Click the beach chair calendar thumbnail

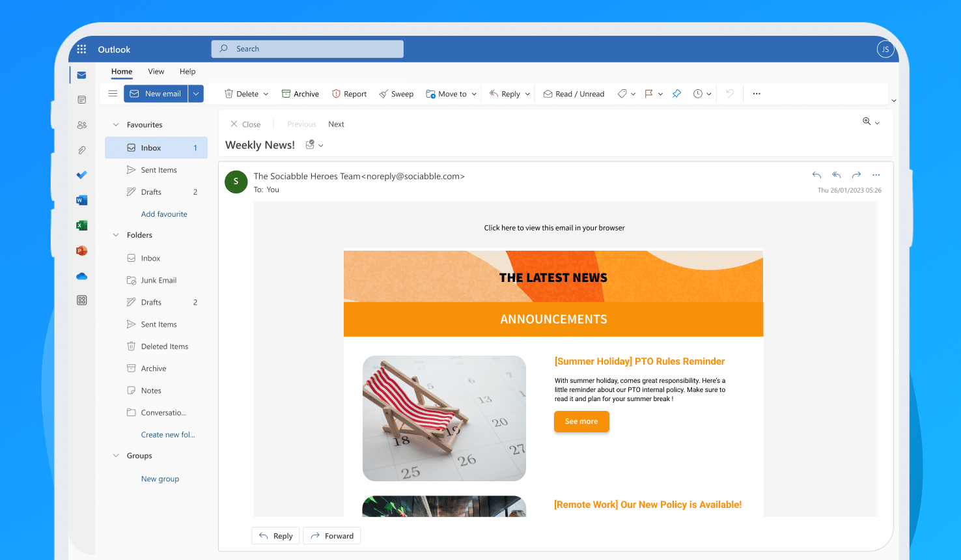tap(444, 418)
